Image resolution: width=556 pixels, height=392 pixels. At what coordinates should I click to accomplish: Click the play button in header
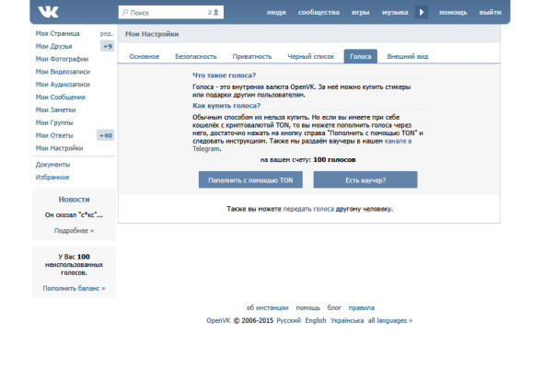(x=422, y=12)
